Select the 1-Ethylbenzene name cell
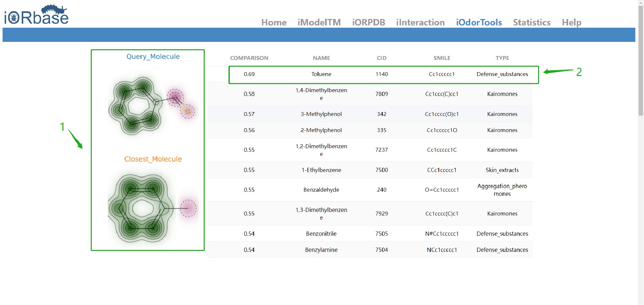This screenshot has height=305, width=644. click(x=321, y=170)
